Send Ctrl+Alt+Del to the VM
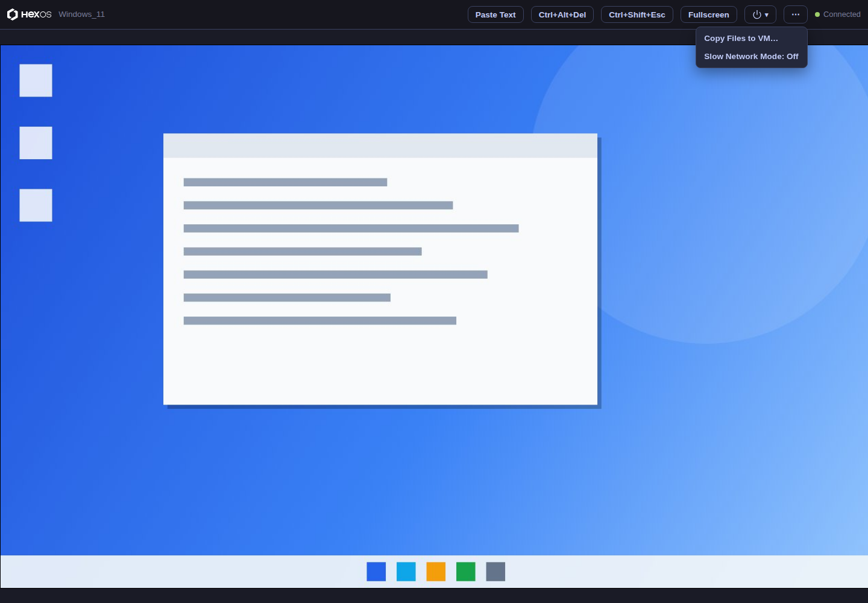This screenshot has width=868, height=603. [x=562, y=14]
